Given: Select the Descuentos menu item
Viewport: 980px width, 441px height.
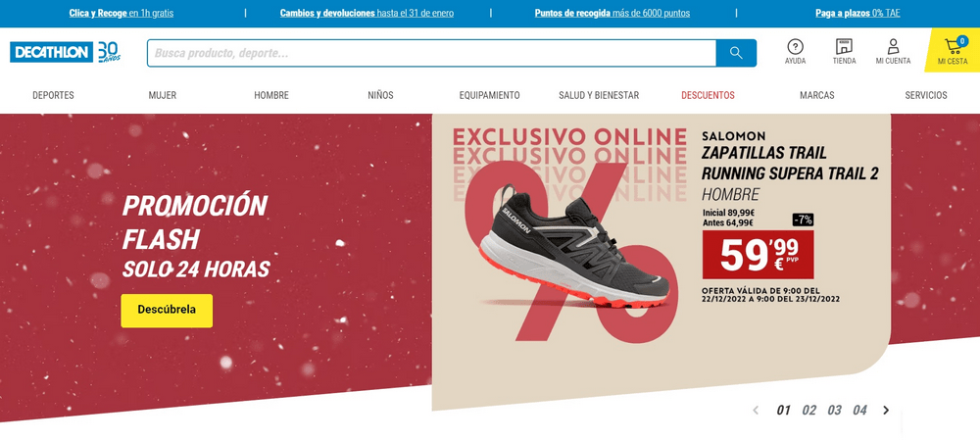Looking at the screenshot, I should pyautogui.click(x=709, y=96).
